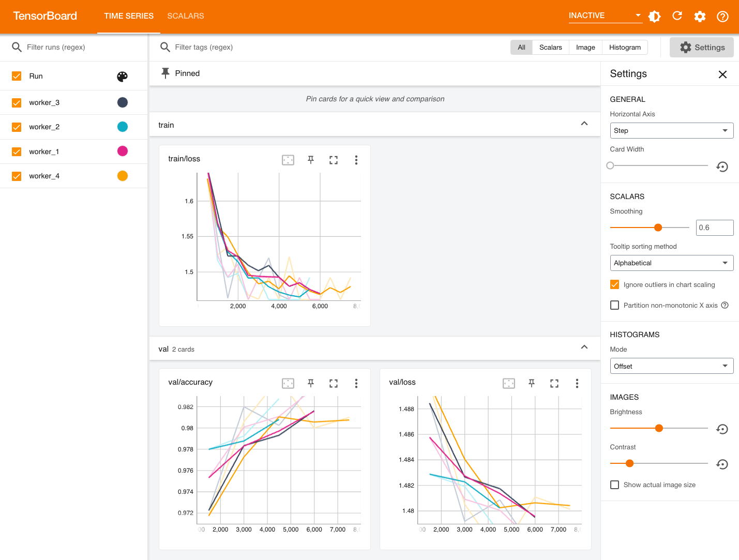The height and width of the screenshot is (560, 739).
Task: Change worker_1 color swatch
Action: click(123, 151)
